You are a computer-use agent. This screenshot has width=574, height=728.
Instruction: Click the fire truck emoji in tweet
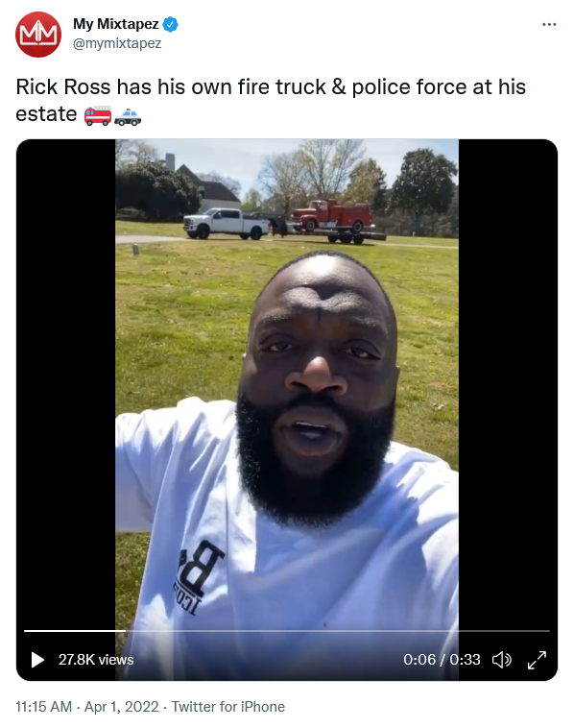98,115
